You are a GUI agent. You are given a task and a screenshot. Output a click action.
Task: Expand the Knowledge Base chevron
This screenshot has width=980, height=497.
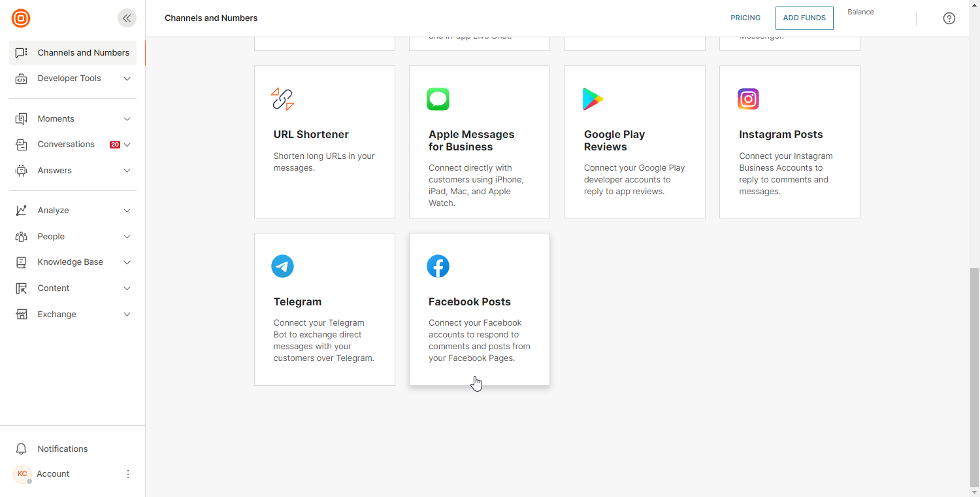pyautogui.click(x=127, y=262)
